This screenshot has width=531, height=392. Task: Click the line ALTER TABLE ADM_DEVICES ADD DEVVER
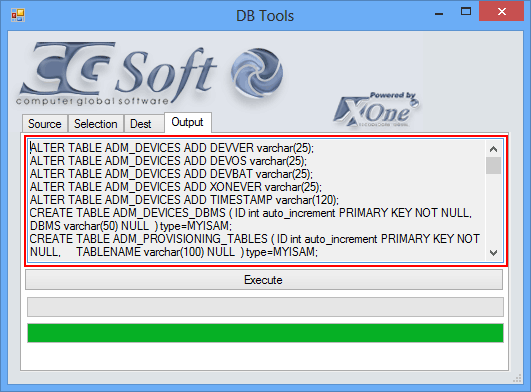(172, 148)
